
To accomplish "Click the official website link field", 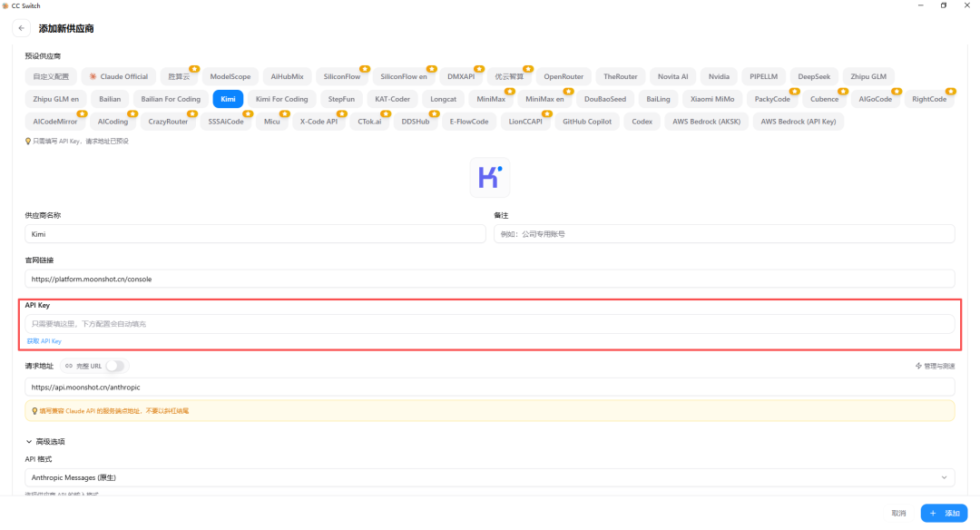I will 489,279.
